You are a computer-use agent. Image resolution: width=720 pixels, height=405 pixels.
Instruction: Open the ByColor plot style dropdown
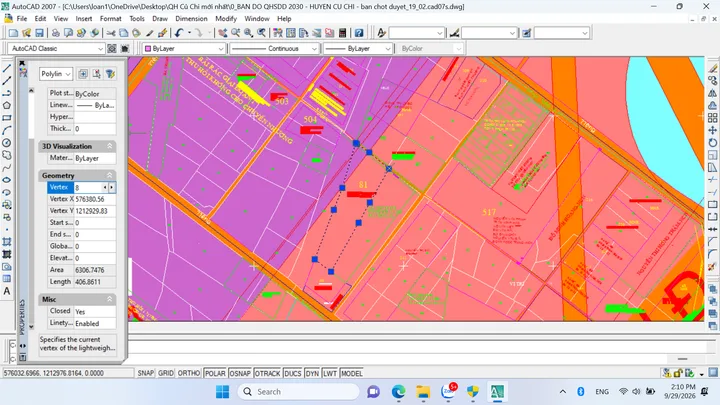tap(458, 48)
